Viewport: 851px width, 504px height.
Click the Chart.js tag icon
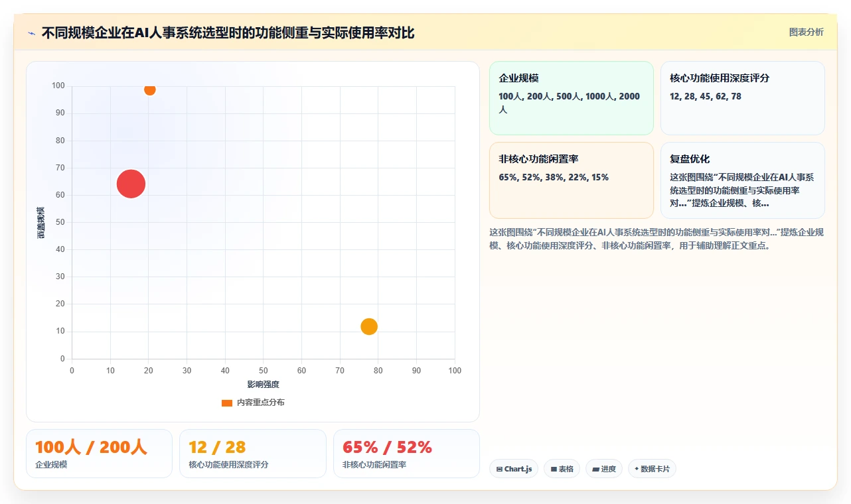coord(499,469)
